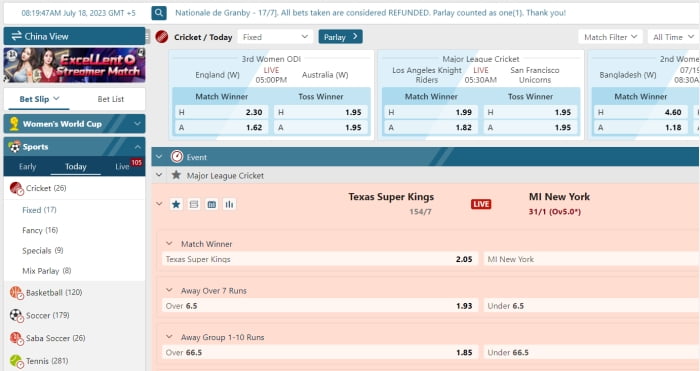Click the Basketball sport icon

[16, 293]
